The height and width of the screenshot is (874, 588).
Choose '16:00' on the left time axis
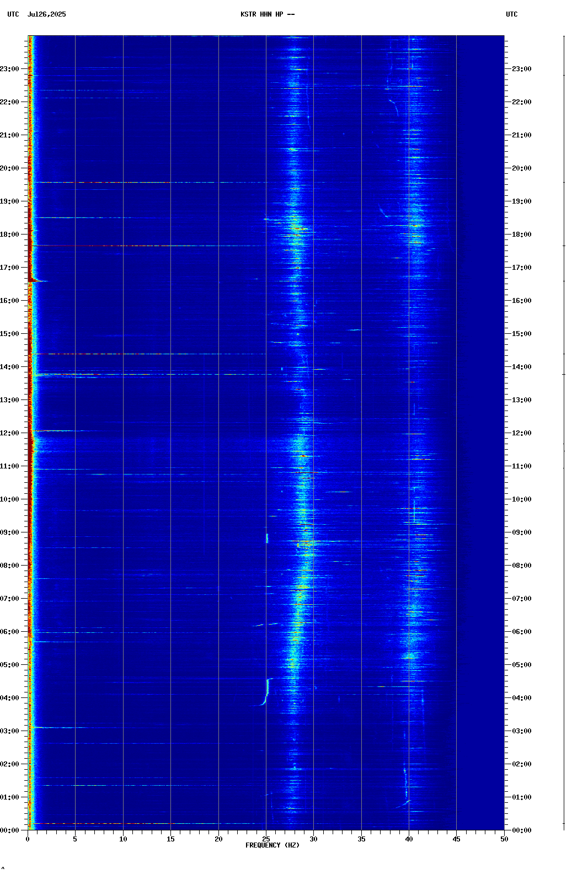(x=9, y=301)
